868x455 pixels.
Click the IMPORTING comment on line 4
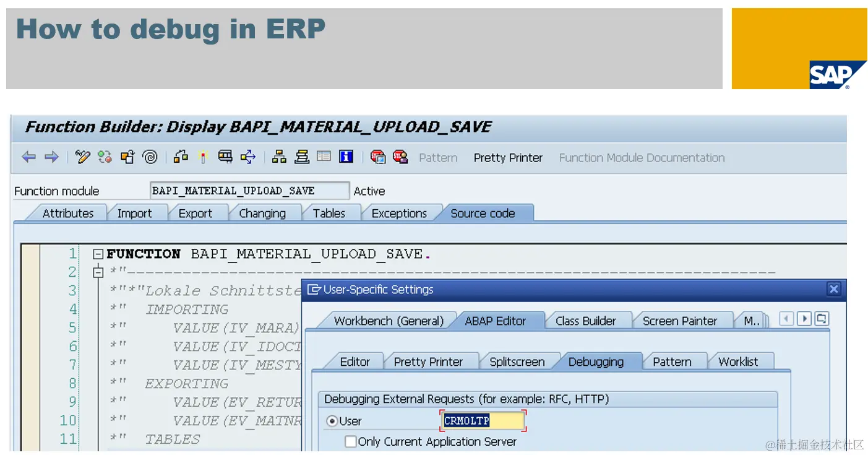(x=187, y=310)
